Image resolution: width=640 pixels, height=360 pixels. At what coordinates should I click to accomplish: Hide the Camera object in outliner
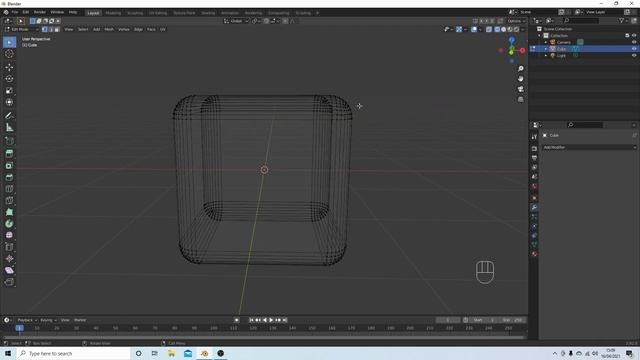point(634,42)
